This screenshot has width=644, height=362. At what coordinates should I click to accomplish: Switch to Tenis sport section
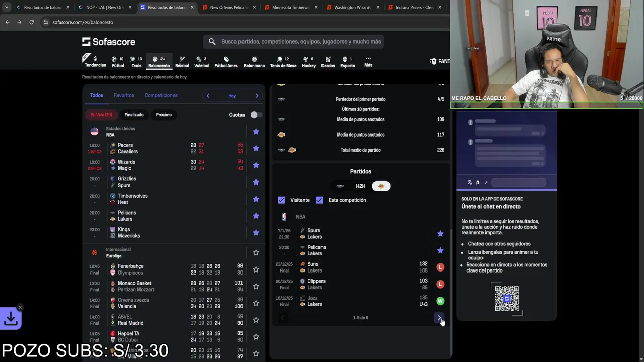click(x=136, y=62)
